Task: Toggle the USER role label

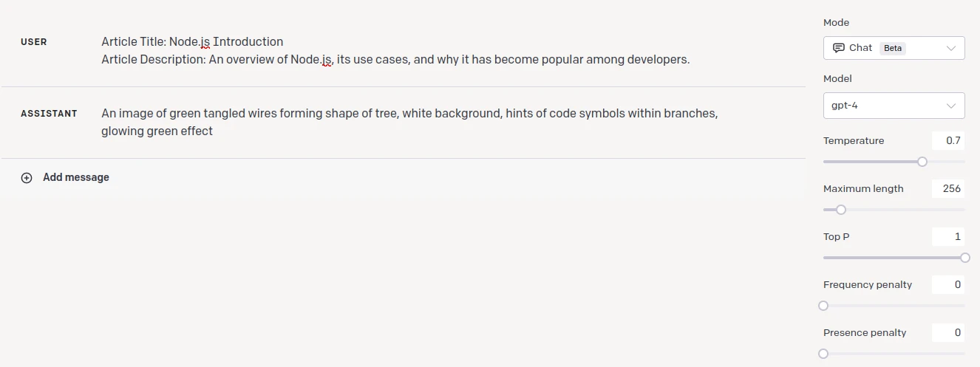Action: pos(34,42)
